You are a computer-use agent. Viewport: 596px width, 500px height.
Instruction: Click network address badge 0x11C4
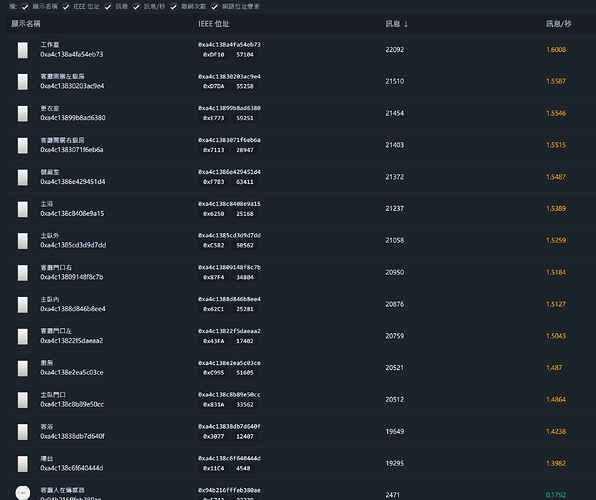coord(214,468)
